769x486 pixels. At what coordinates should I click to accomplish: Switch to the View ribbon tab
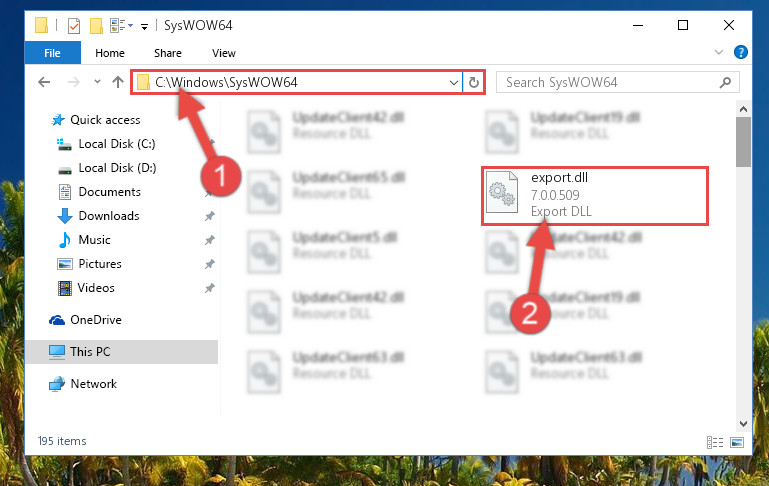(224, 53)
